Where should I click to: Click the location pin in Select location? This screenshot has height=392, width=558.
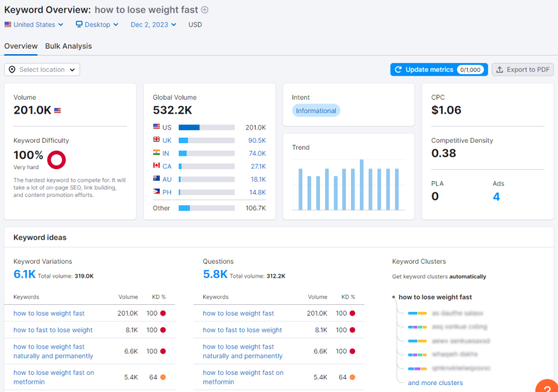coord(11,69)
